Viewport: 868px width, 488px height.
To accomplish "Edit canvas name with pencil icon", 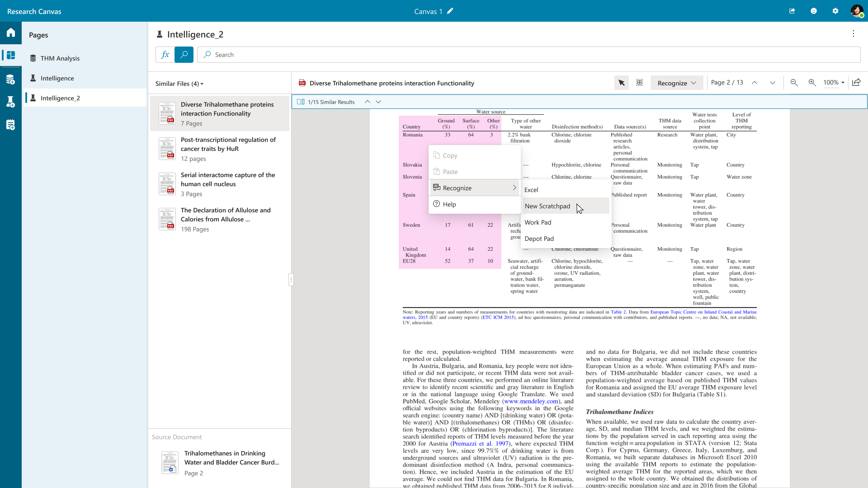I will (450, 11).
